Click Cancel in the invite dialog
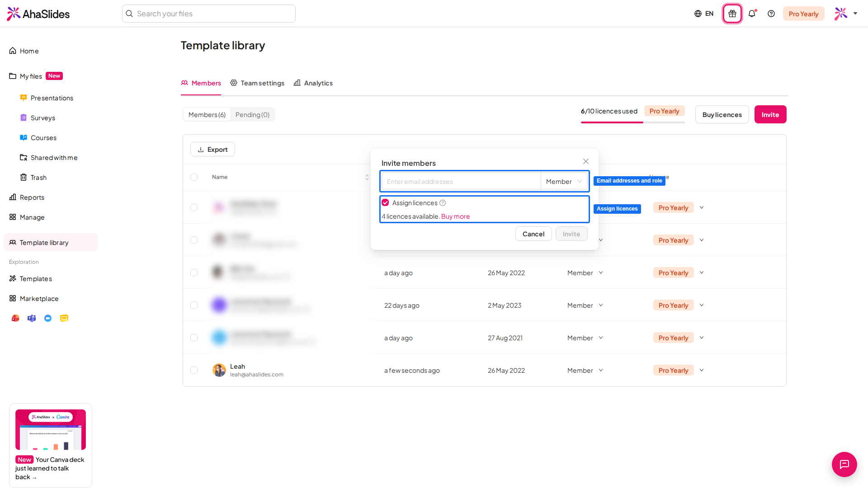The image size is (868, 488). [x=533, y=234]
